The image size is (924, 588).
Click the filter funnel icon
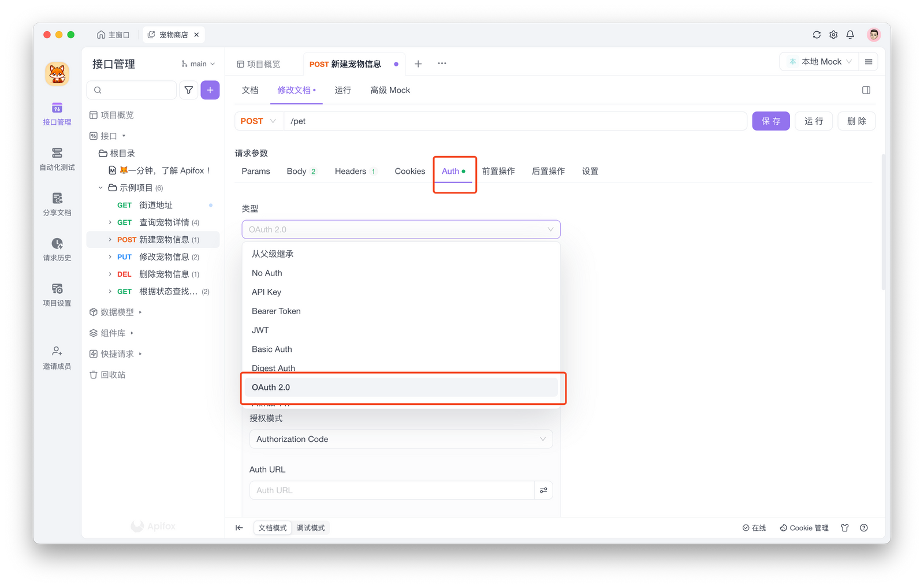189,90
